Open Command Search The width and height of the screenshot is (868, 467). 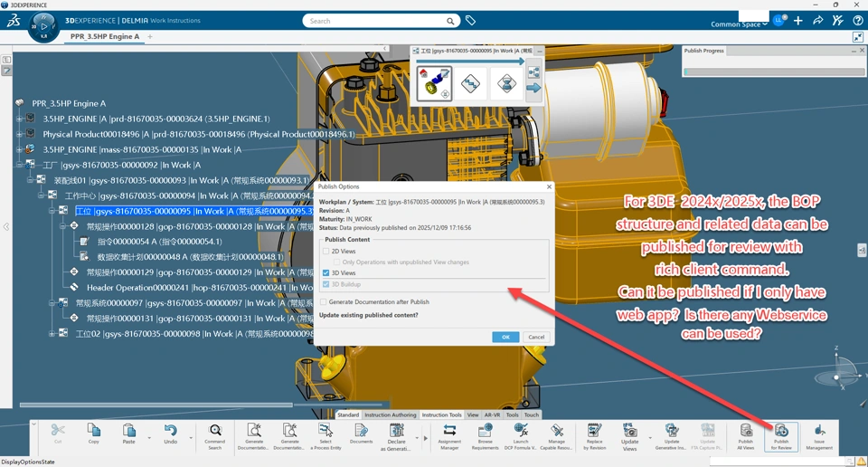coord(215,436)
